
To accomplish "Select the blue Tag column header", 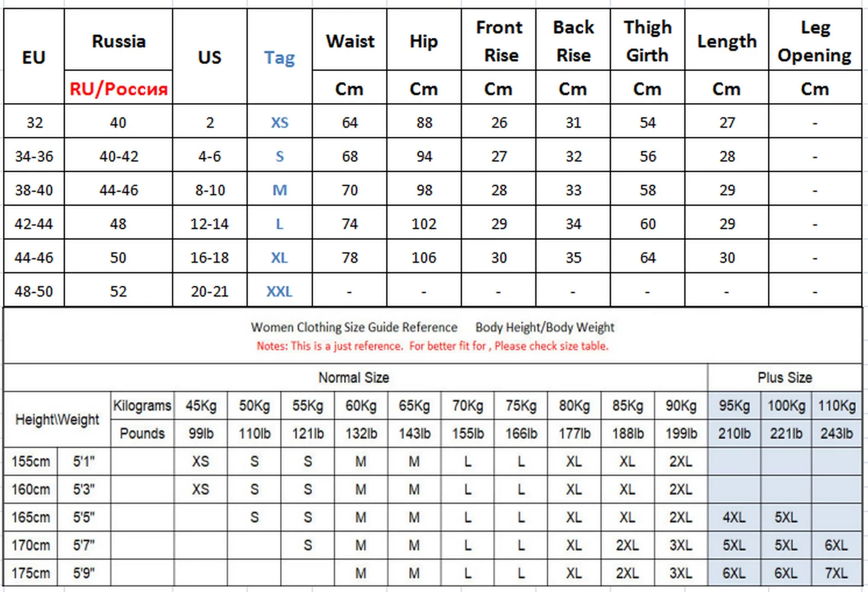I will [x=279, y=57].
